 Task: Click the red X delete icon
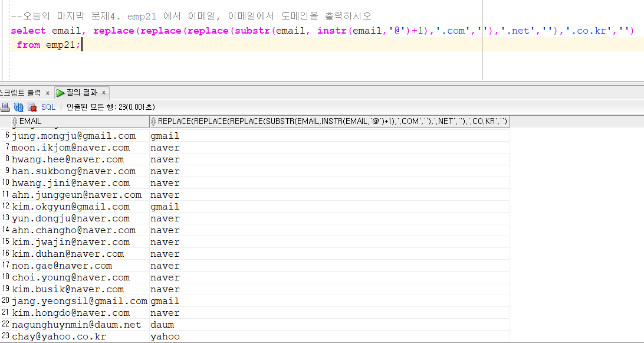[32, 107]
